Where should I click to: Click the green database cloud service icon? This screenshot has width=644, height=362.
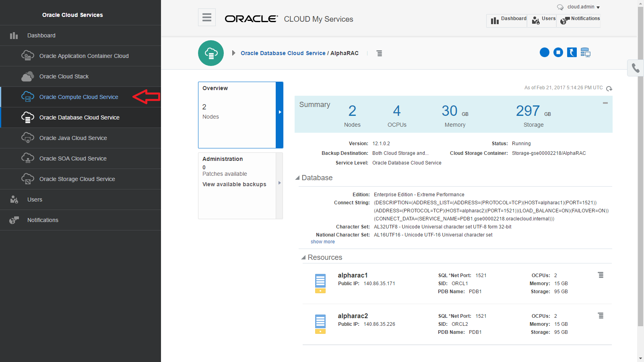point(211,53)
